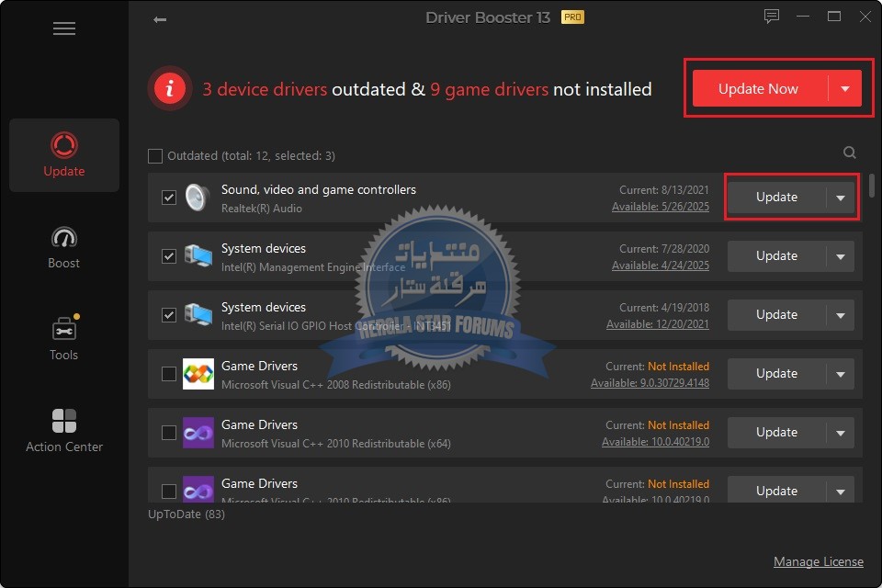Viewport: 882px width, 588px height.
Task: Open dropdown arrow beside Realtek Audio Update
Action: coord(840,198)
